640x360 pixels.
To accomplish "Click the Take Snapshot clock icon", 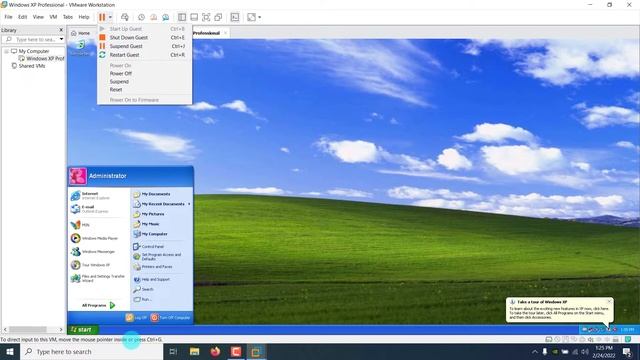I will click(141, 17).
